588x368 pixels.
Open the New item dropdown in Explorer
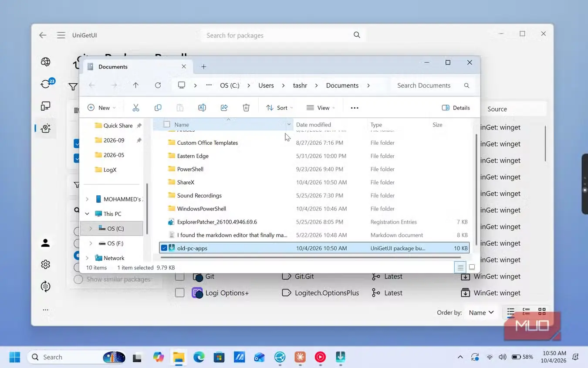click(x=101, y=108)
